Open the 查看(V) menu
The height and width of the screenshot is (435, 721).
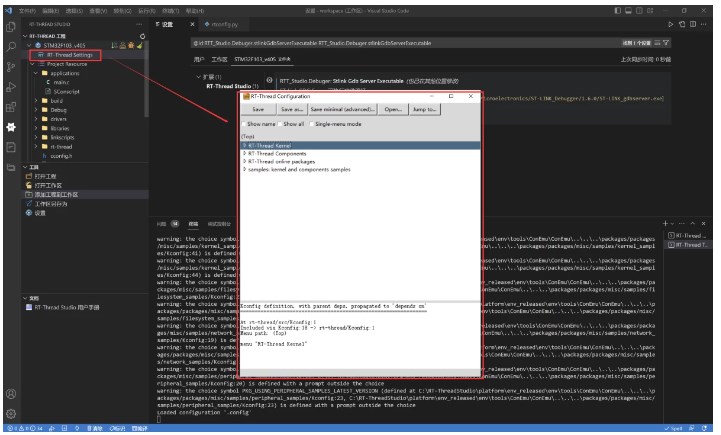click(x=98, y=11)
